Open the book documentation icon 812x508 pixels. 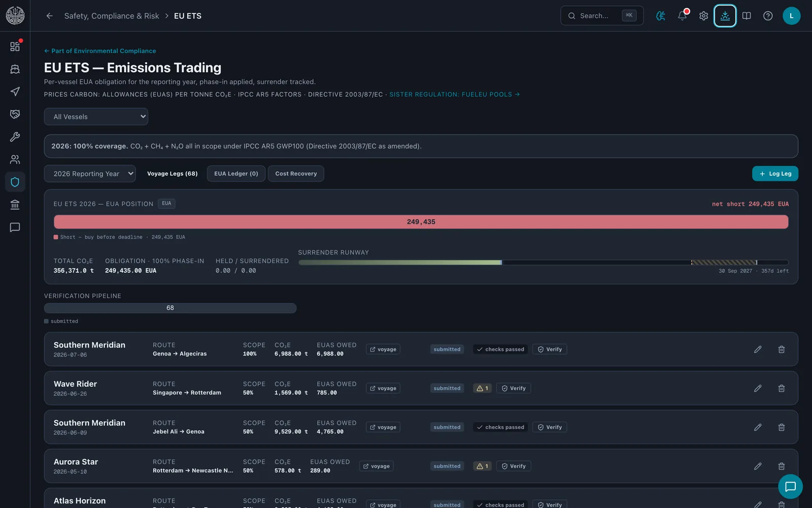(x=747, y=16)
